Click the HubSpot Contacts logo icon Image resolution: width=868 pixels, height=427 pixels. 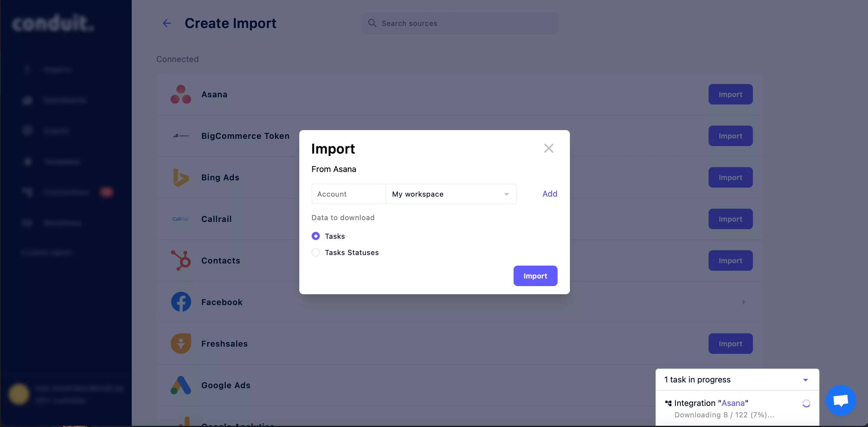pos(181,260)
